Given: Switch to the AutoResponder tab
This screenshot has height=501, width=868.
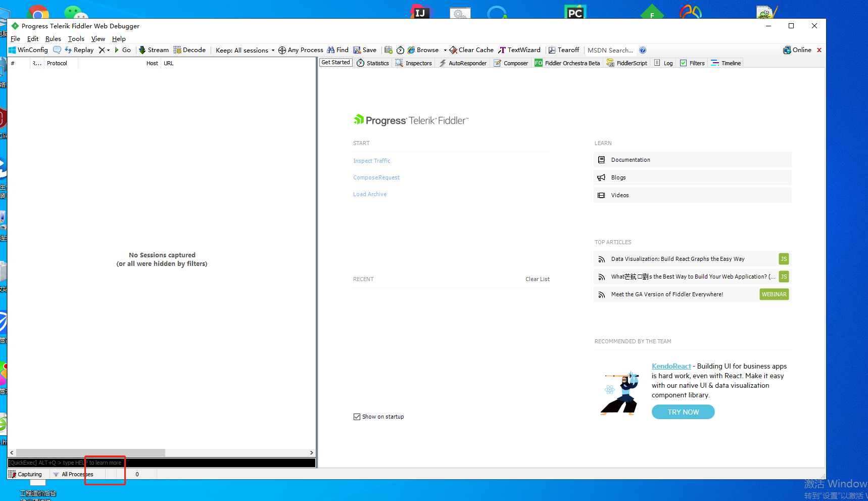Looking at the screenshot, I should (x=463, y=63).
